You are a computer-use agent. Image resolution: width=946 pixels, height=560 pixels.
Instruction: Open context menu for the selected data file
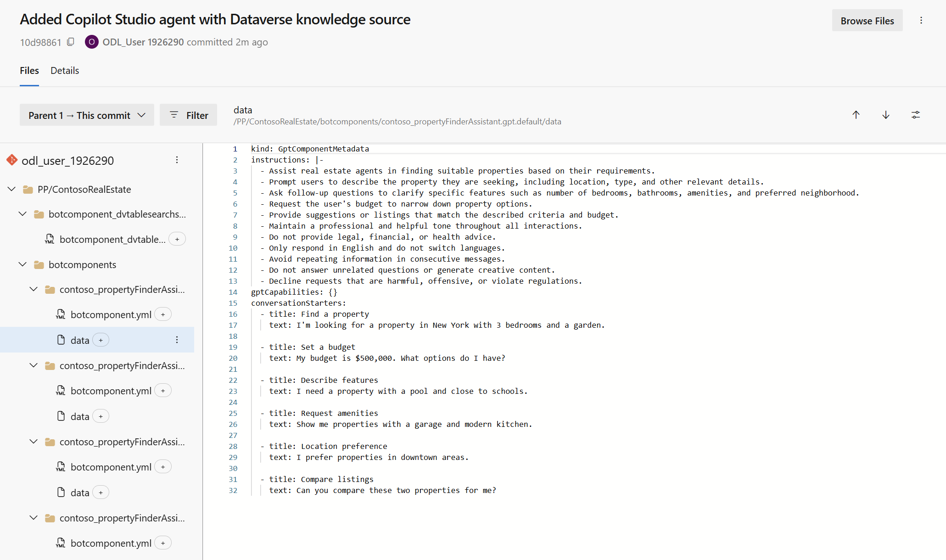(177, 340)
